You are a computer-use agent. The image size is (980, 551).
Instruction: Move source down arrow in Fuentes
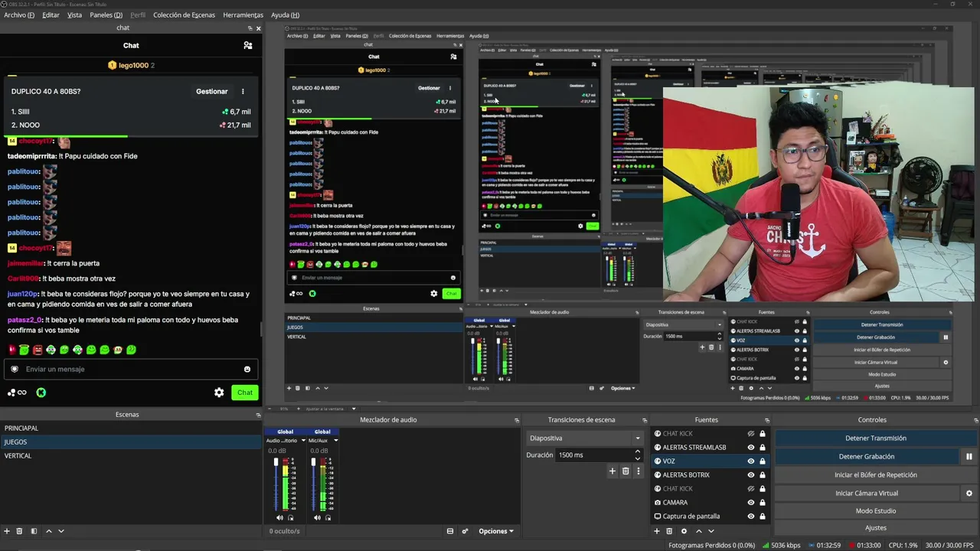pos(711,531)
